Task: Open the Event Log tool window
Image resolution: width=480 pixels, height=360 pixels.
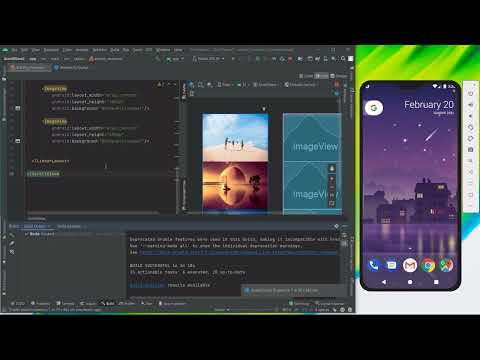Action: pos(299,303)
